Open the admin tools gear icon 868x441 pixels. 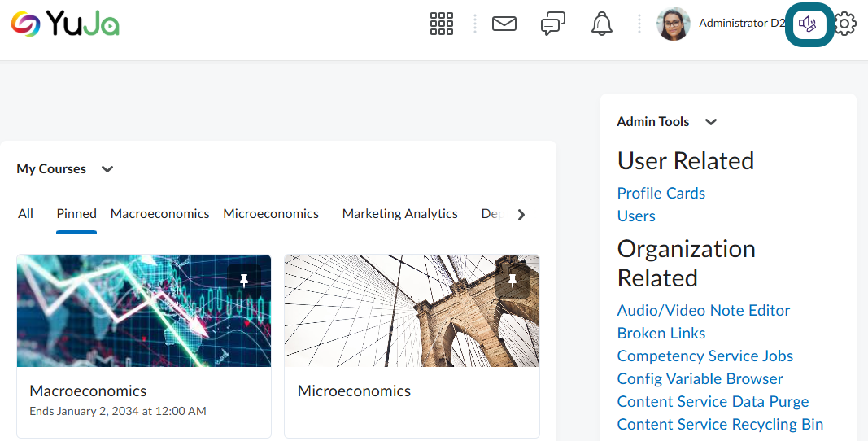click(844, 24)
